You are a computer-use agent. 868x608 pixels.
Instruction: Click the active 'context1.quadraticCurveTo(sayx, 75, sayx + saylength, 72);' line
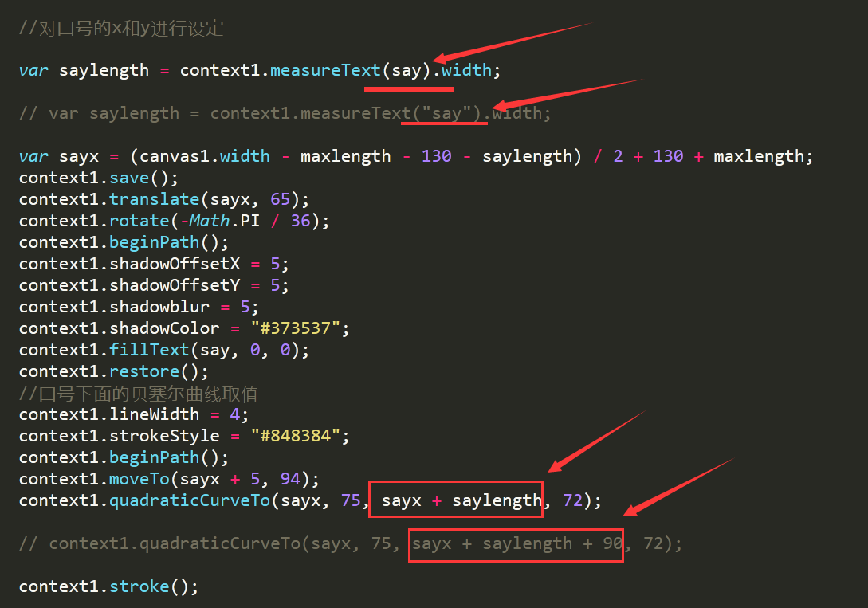coord(310,500)
